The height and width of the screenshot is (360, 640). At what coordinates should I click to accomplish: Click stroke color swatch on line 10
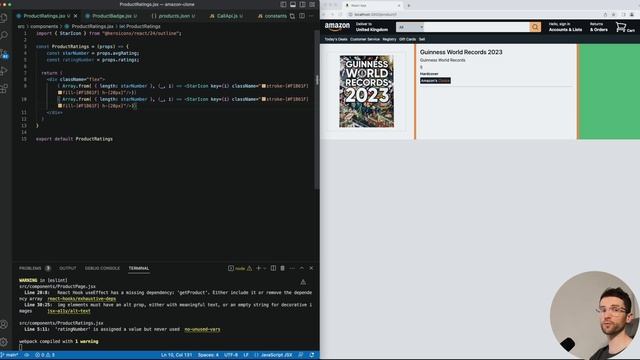[264, 99]
